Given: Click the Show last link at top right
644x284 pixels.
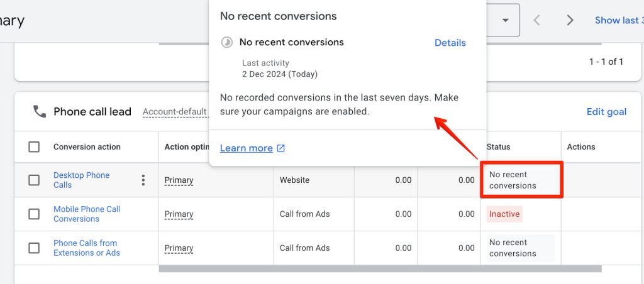Looking at the screenshot, I should pyautogui.click(x=619, y=20).
